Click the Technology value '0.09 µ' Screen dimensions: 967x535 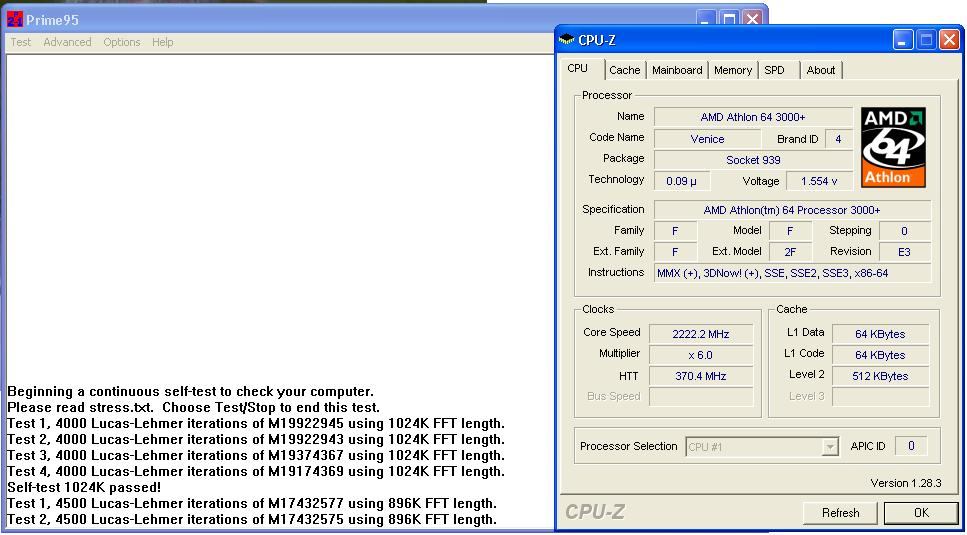681,182
